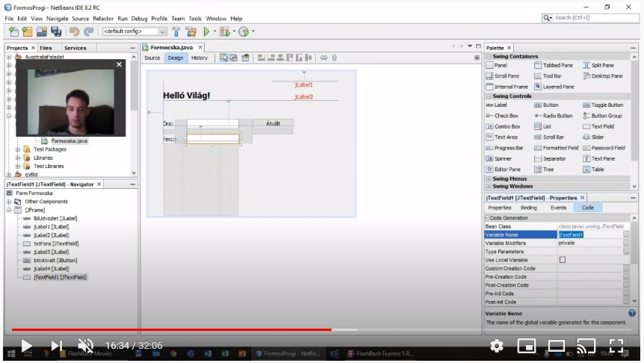Run the project with the green arrow

206,31
